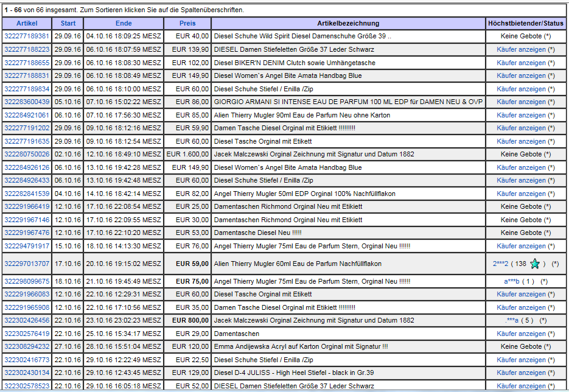569x392 pixels.
Task: Open article 322283600439 for the Armani perfume
Action: (27, 102)
